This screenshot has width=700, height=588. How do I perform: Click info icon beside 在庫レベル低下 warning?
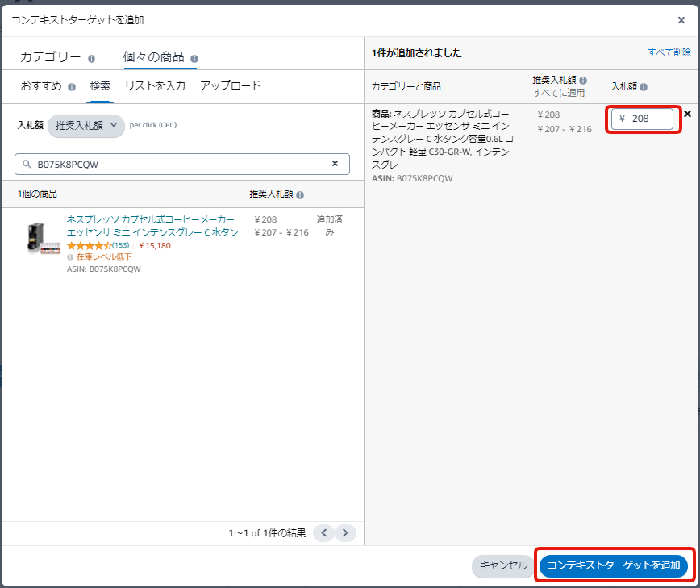coord(70,257)
